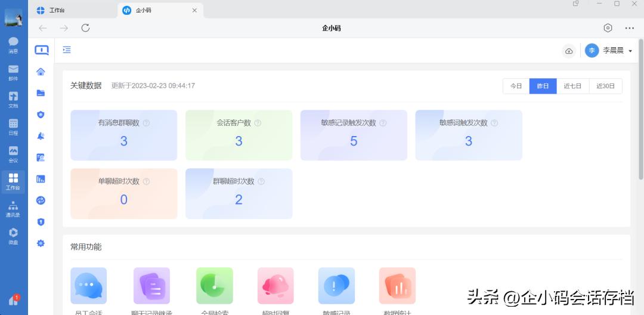
Task: Click the 常用功能 heading
Action: point(86,247)
